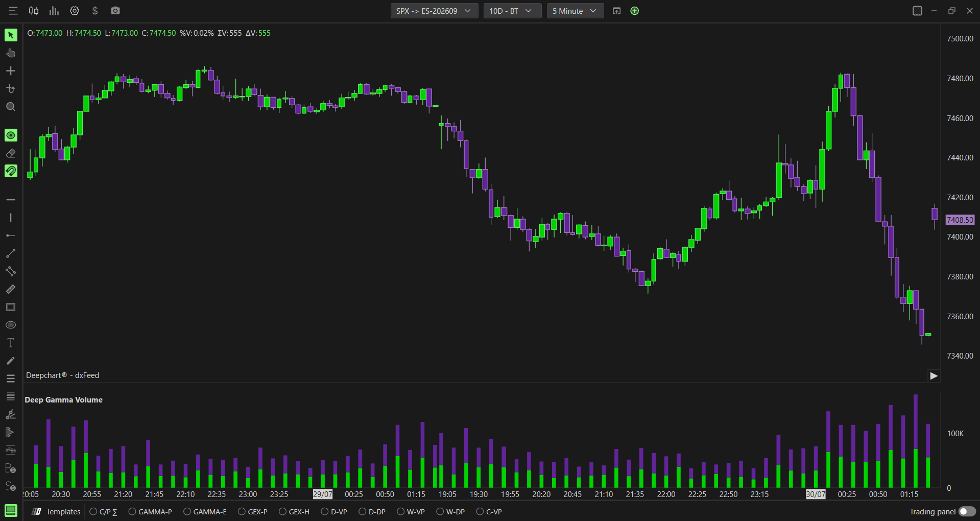Viewport: 980px width, 521px height.
Task: Click the 100K volume axis label
Action: coord(955,434)
